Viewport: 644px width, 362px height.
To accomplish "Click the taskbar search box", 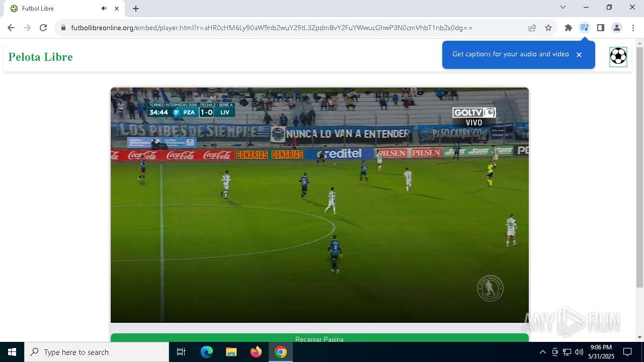I will tap(97, 352).
